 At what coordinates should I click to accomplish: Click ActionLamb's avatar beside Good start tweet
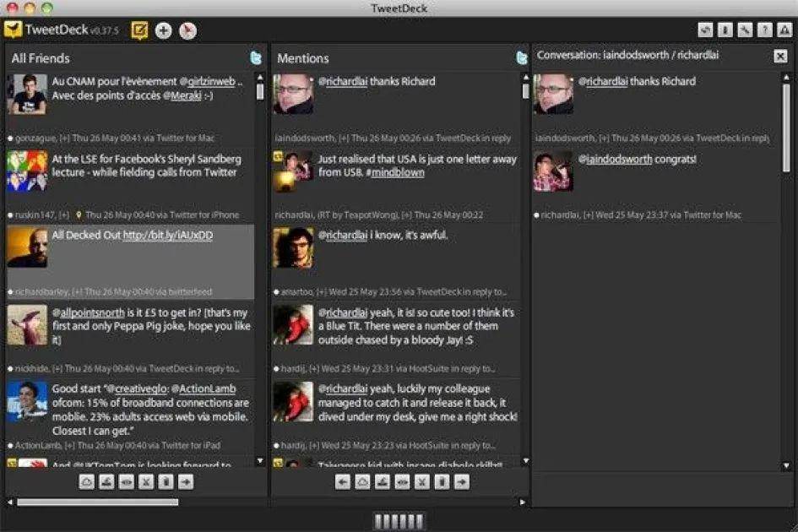click(x=27, y=402)
